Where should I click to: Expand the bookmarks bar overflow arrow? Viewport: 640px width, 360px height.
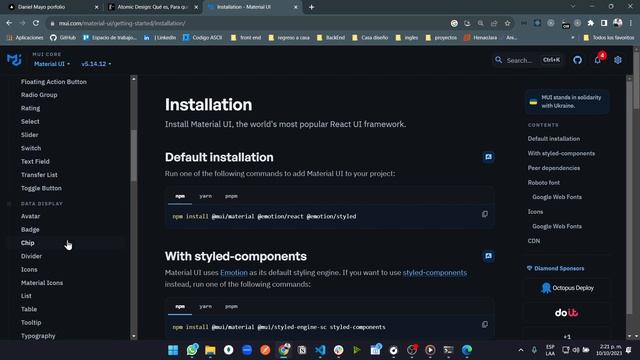(573, 38)
